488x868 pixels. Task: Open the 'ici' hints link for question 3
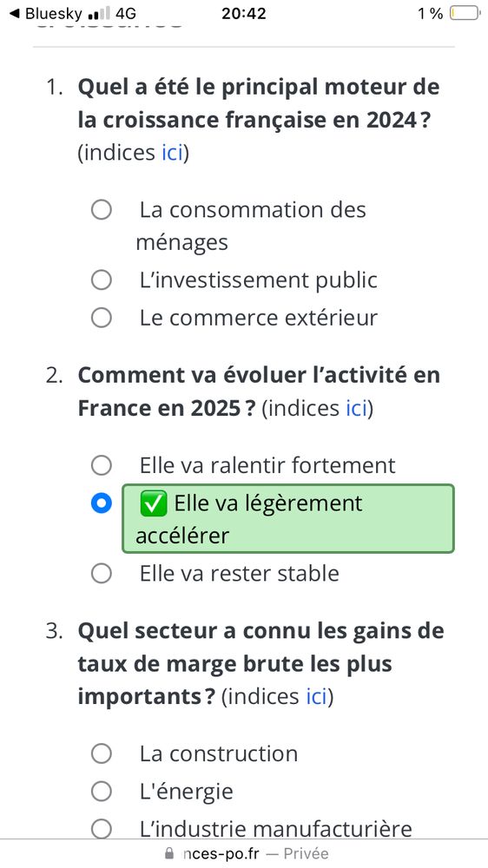(x=317, y=696)
